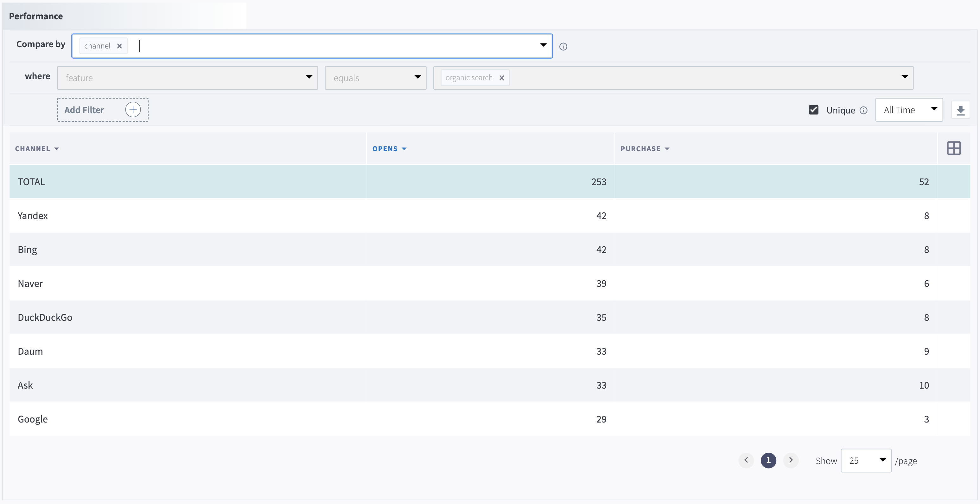Open the equals operator dropdown
The image size is (980, 504).
pos(417,77)
